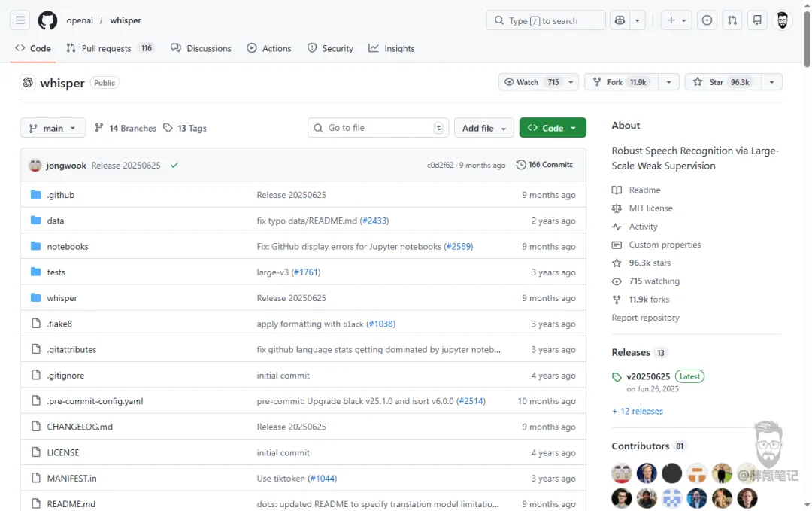Click the dark round contributor avatar

tap(671, 473)
